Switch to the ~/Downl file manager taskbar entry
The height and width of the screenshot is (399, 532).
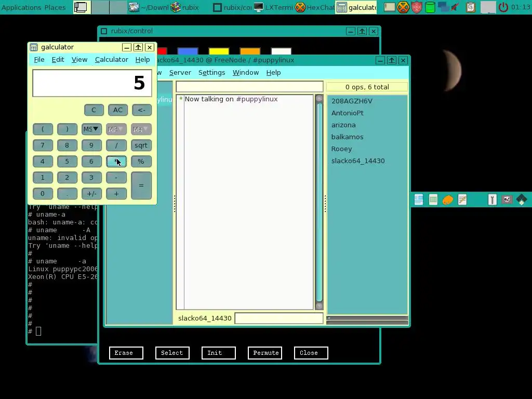[148, 7]
